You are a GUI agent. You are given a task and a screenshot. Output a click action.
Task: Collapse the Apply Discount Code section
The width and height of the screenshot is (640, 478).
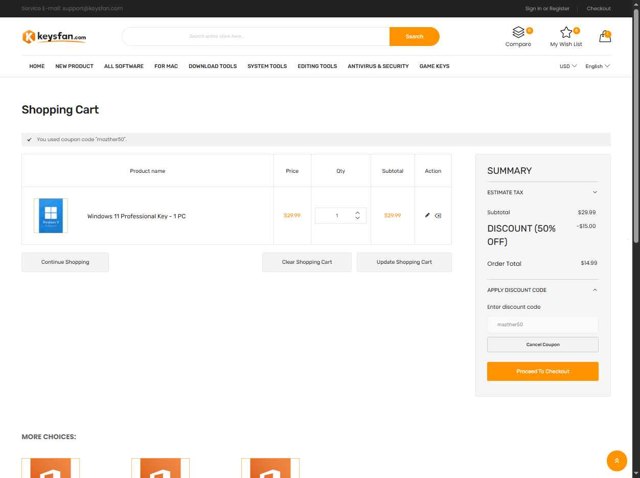tap(542, 290)
